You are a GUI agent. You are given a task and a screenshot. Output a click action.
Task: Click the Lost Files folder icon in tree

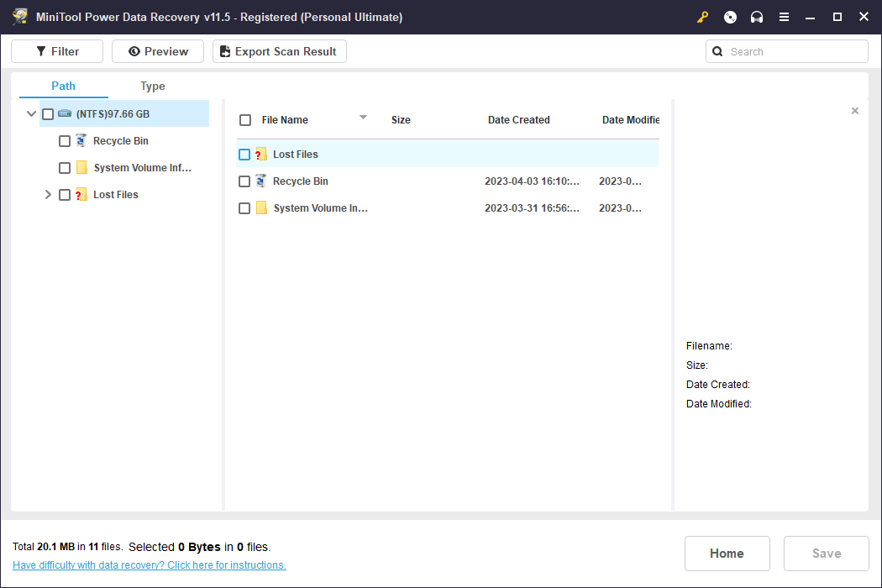tap(81, 195)
